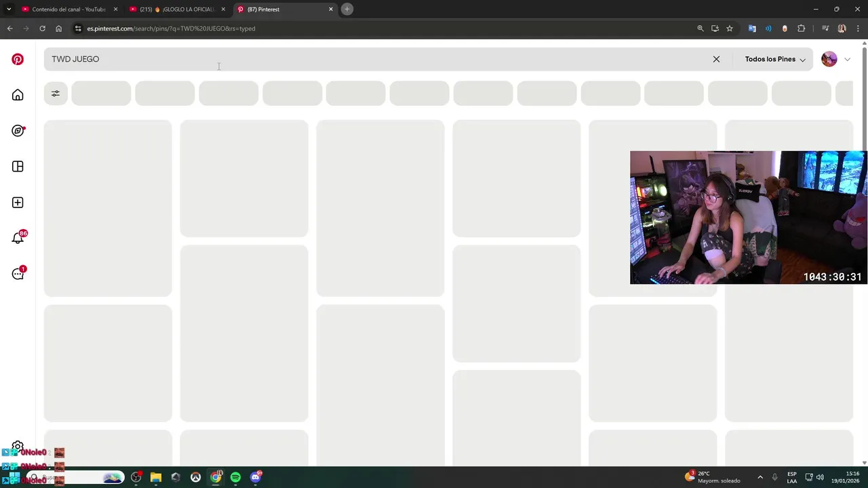Open Overwatch from the taskbar

[x=196, y=477]
